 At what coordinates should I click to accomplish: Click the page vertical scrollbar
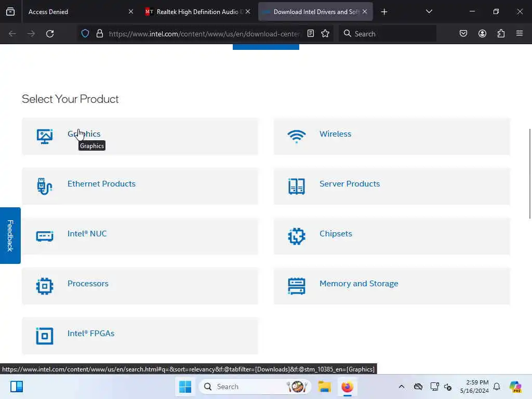(530, 174)
